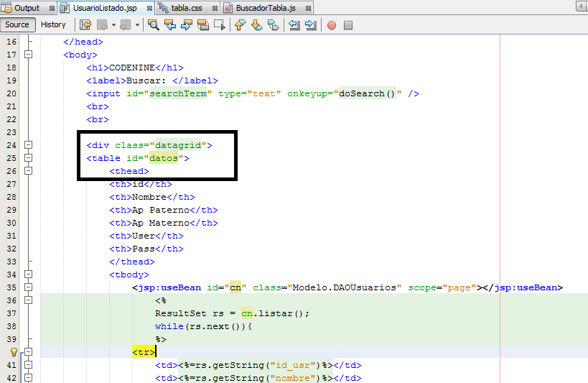Stop macro recording with square icon
This screenshot has width=588, height=383.
348,25
